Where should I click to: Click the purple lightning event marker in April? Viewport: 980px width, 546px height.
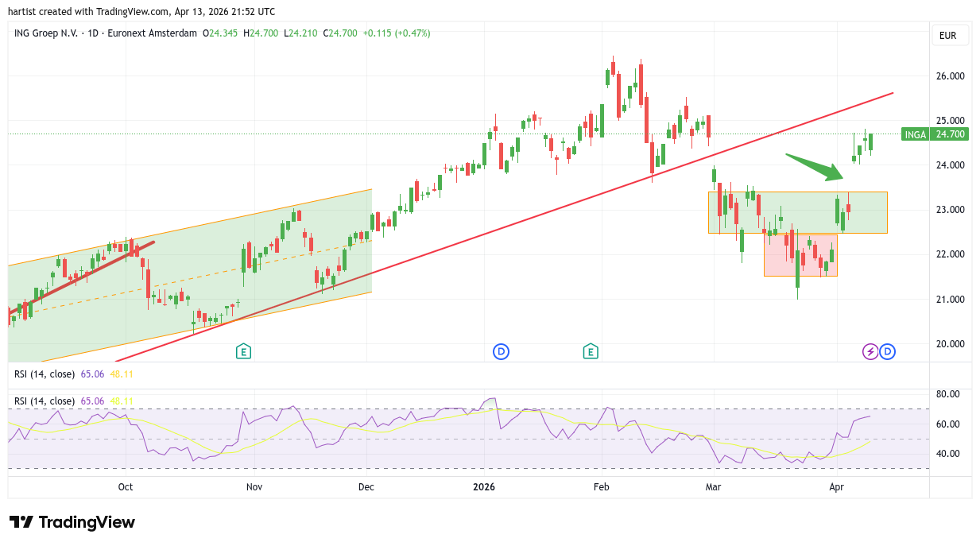pyautogui.click(x=870, y=351)
